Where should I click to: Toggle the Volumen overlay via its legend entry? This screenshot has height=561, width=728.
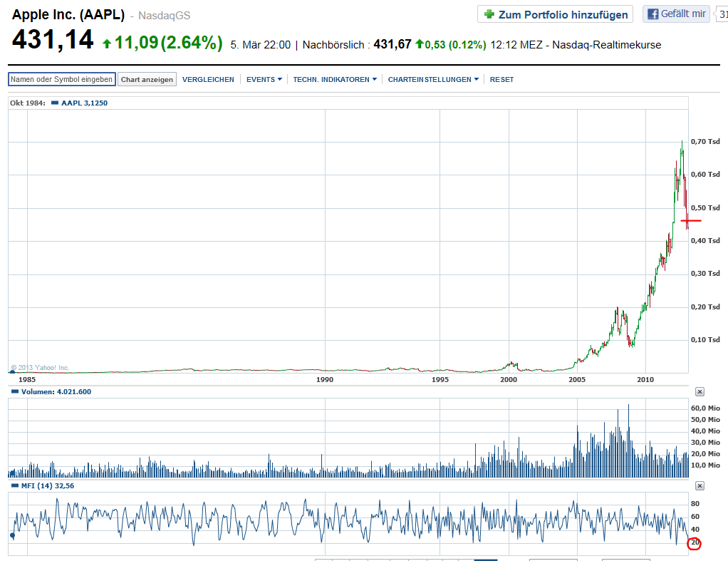pyautogui.click(x=36, y=391)
